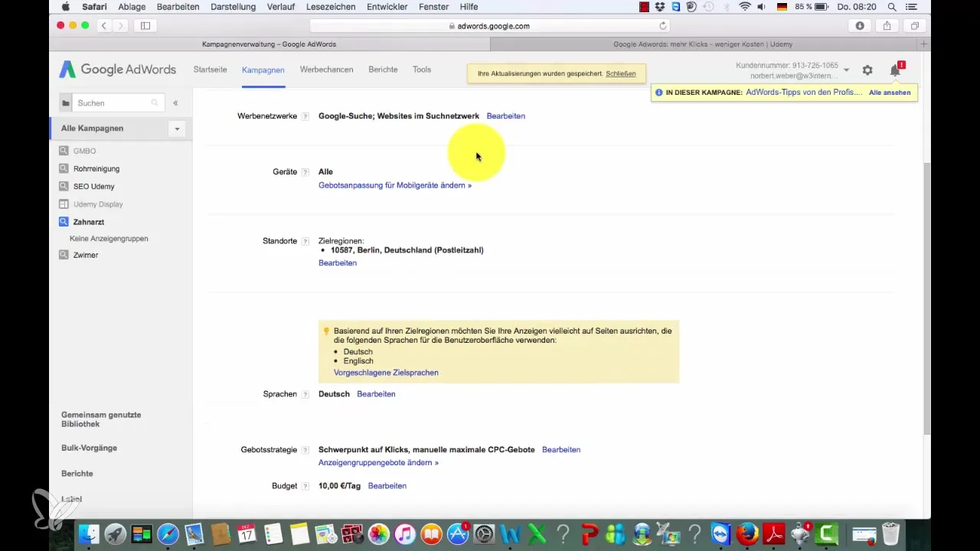The height and width of the screenshot is (551, 980).
Task: Toggle Safari's sidebar button
Action: (145, 26)
